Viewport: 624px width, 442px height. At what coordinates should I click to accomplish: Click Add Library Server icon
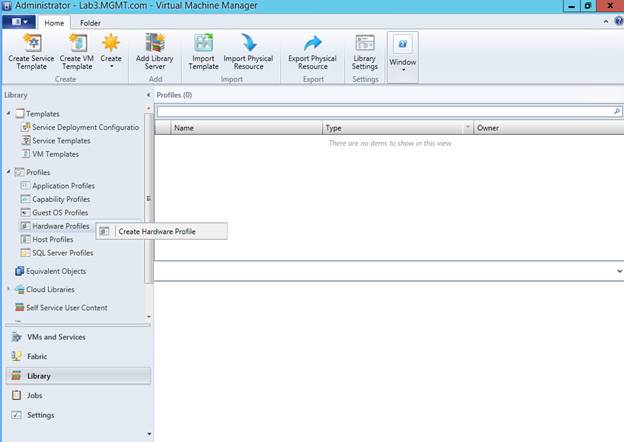(155, 43)
